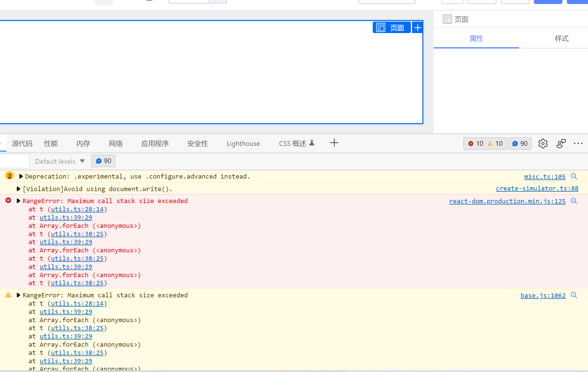588x372 pixels.
Task: Click the blue message counter showing 90
Action: pyautogui.click(x=519, y=144)
